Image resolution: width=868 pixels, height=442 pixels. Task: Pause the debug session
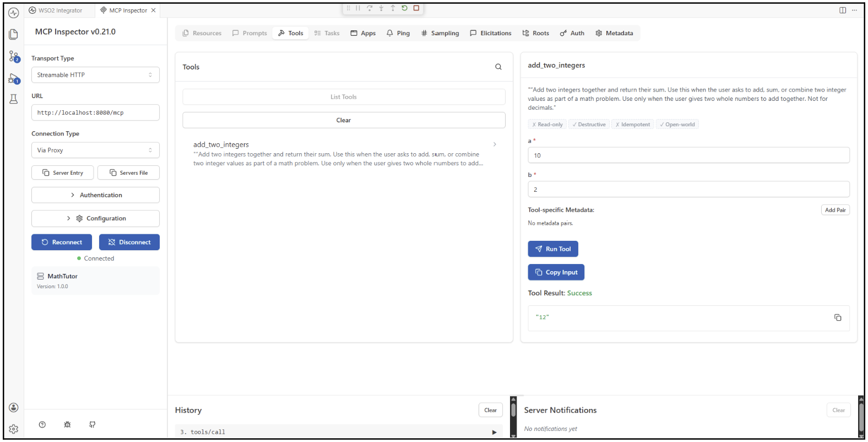pyautogui.click(x=358, y=8)
